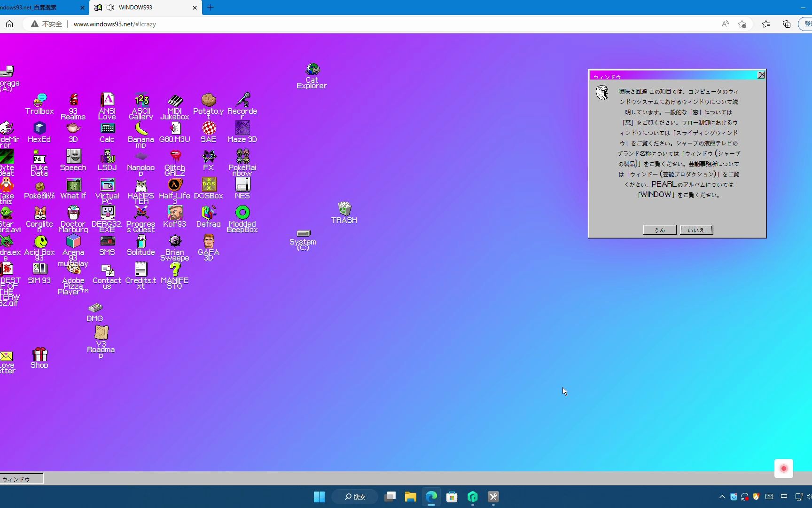This screenshot has height=508, width=812.
Task: Launch the GAFA 3D icon
Action: click(209, 247)
